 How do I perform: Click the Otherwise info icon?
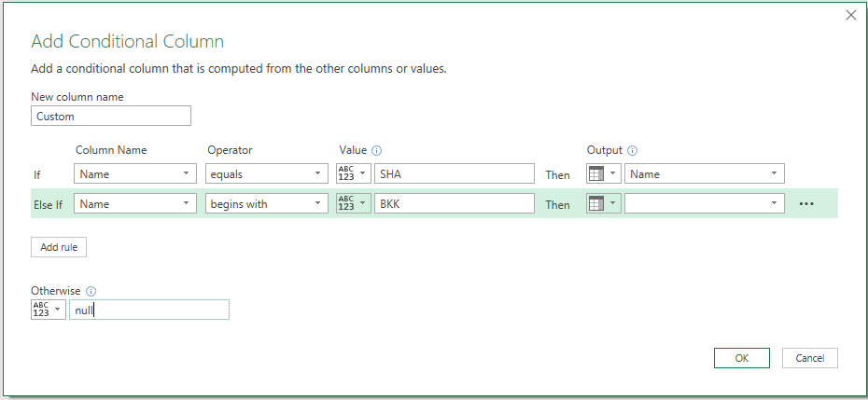(x=91, y=291)
